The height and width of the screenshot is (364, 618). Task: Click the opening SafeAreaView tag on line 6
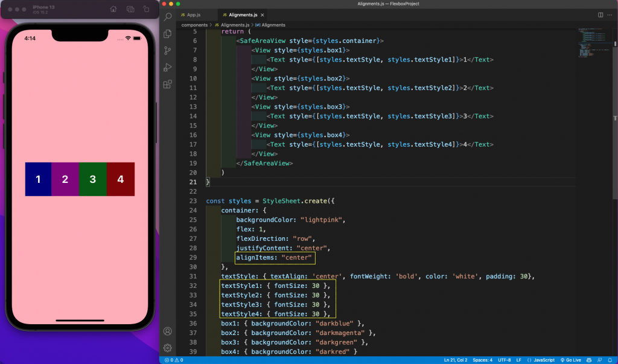tap(310, 41)
